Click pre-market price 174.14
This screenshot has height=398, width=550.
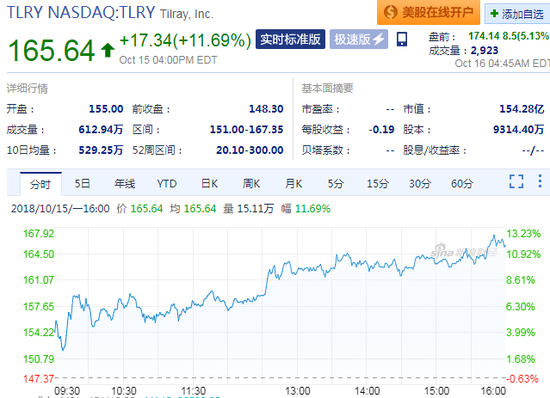click(484, 36)
